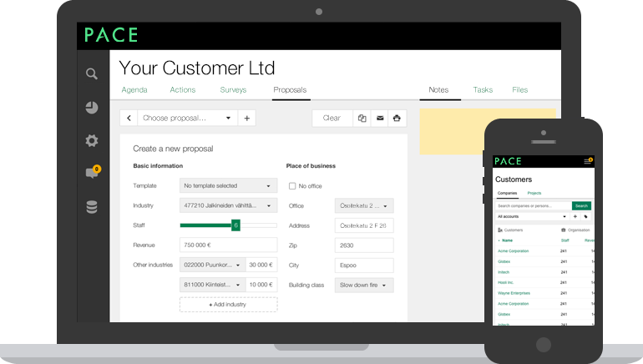Viewport: 643px width, 364px height.
Task: Click the Create a new proposal heading
Action: point(173,149)
